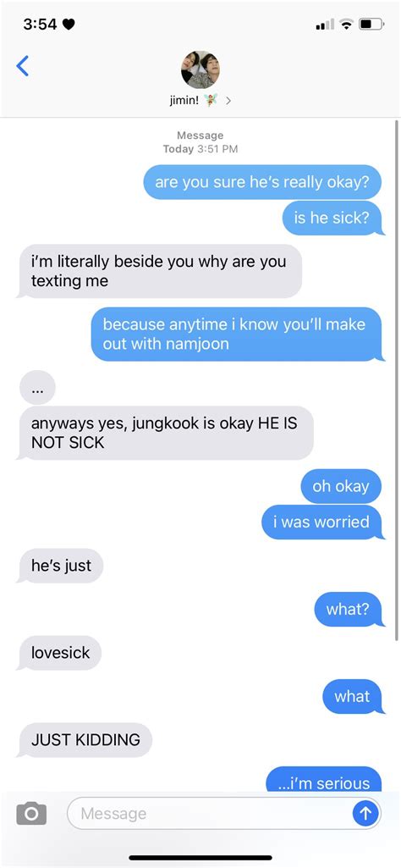Tap the 'lovesick' message bubble
The image size is (401, 868).
tap(60, 653)
